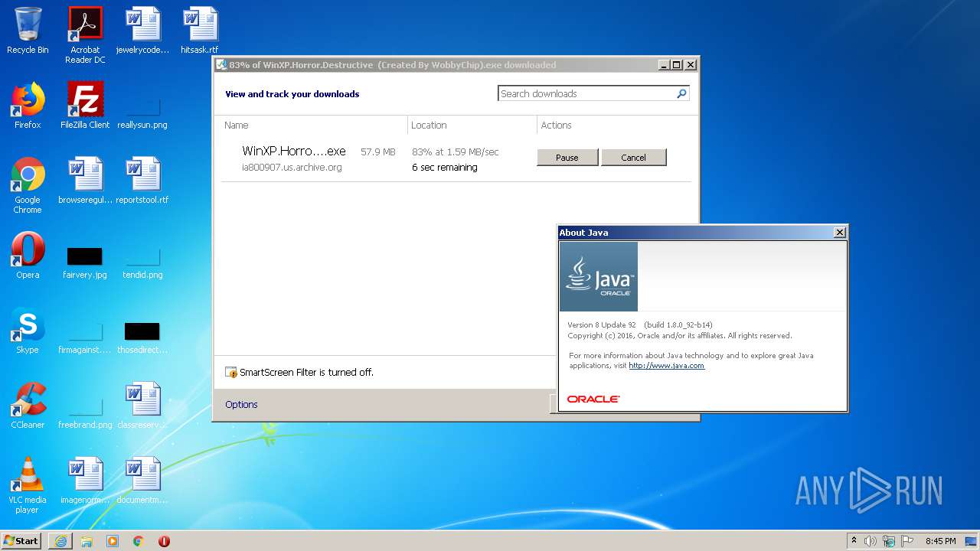The height and width of the screenshot is (551, 980).
Task: Open Skype desktop shortcut
Action: [x=28, y=331]
